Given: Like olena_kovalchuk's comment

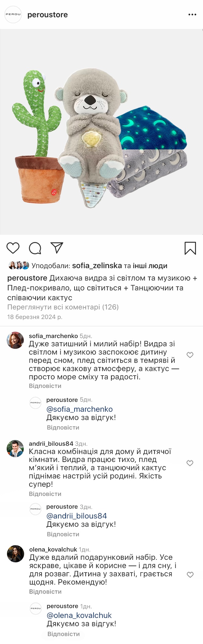Looking at the screenshot, I should point(190,574).
